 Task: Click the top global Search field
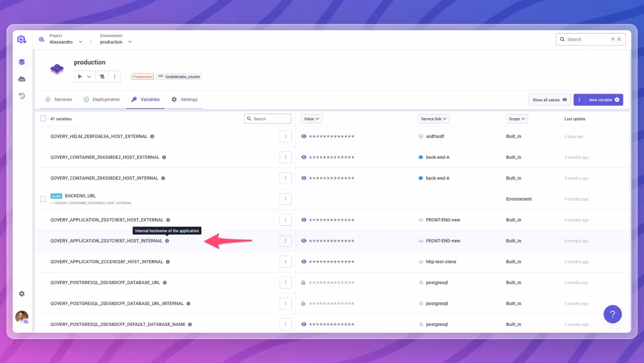[x=591, y=39]
